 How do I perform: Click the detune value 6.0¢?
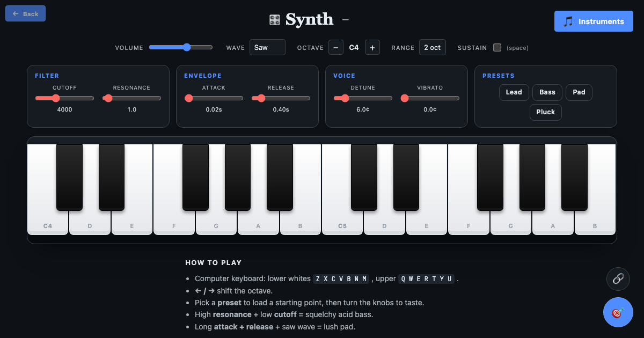363,109
